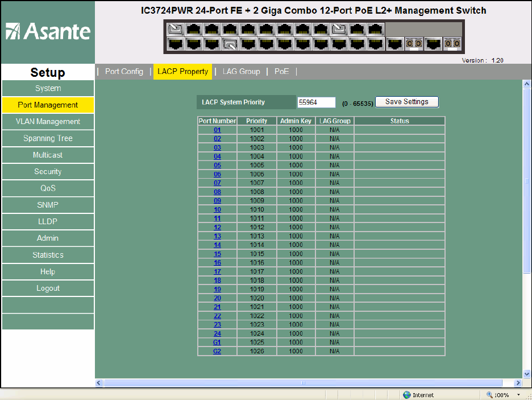
Task: Click the vertical scrollbar down arrow
Action: [x=526, y=373]
